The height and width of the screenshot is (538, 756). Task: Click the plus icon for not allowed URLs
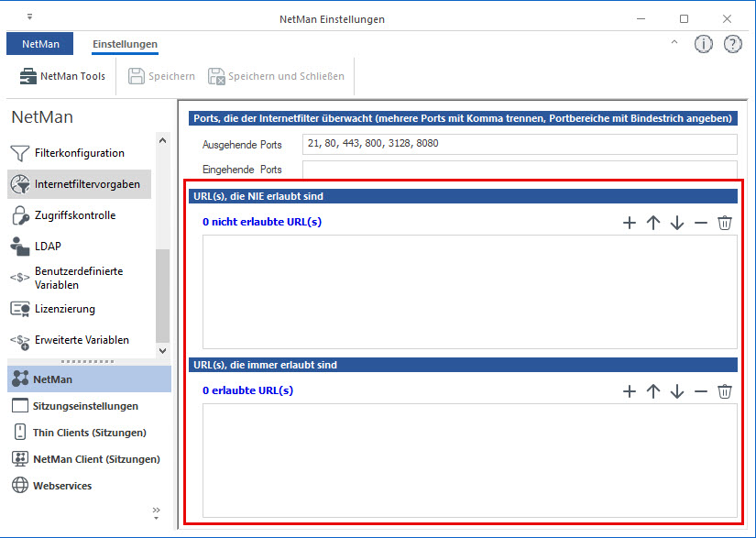point(629,223)
